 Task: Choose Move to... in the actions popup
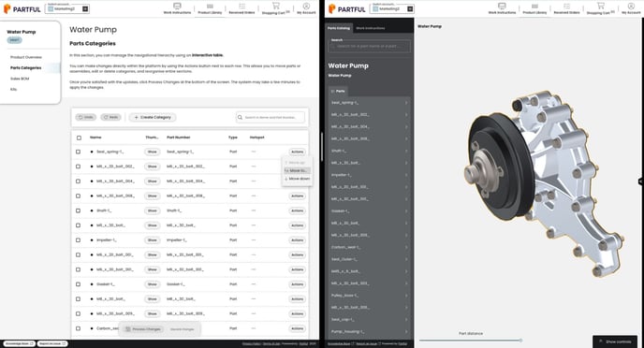point(297,170)
